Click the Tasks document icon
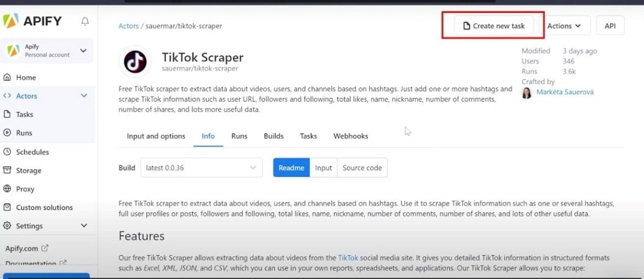This screenshot has height=279, width=644. [x=7, y=114]
